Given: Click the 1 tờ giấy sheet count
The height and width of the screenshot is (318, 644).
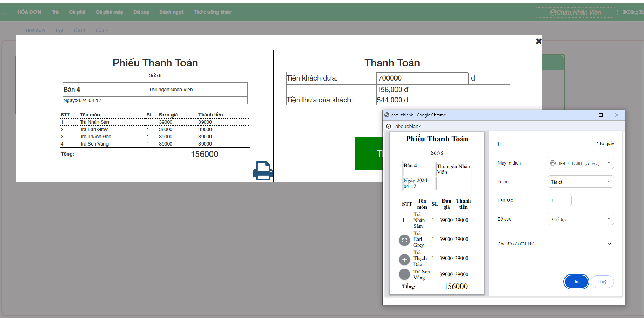Looking at the screenshot, I should 605,143.
